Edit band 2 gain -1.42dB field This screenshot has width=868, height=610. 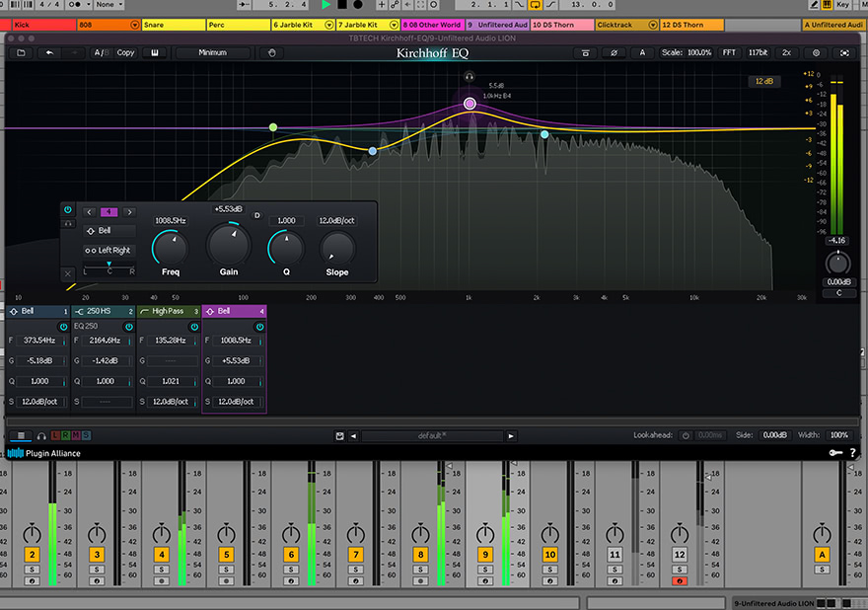click(106, 360)
